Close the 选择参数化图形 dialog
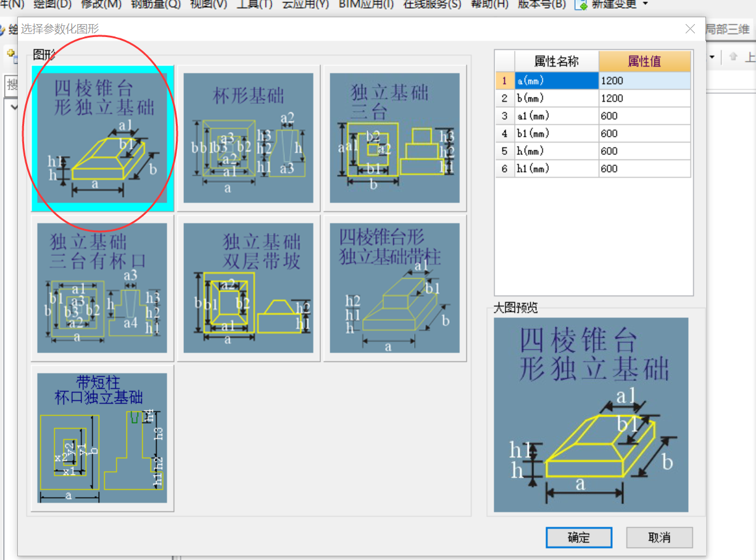The width and height of the screenshot is (756, 560). click(x=690, y=29)
